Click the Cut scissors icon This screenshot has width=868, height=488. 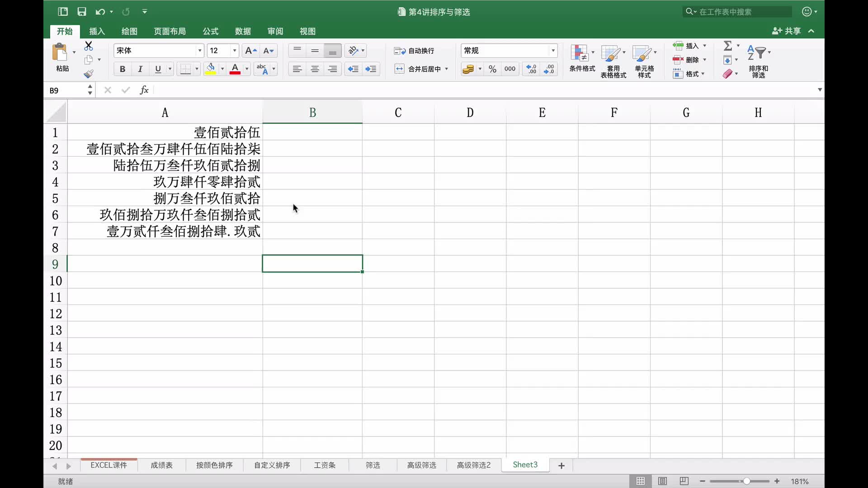pos(89,46)
